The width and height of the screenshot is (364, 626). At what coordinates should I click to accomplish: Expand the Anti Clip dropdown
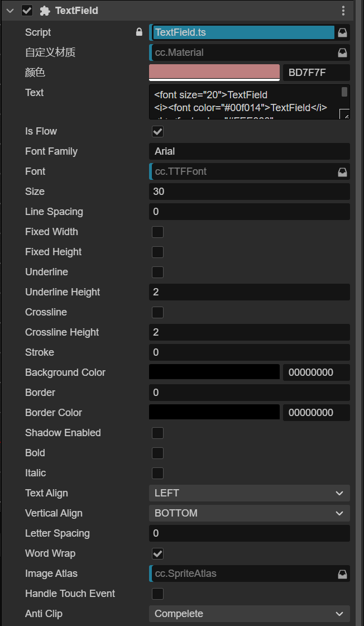coord(249,614)
